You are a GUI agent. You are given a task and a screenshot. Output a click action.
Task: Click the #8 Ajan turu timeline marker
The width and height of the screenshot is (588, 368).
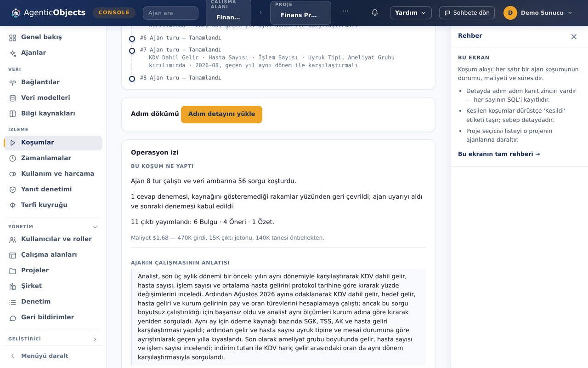[132, 79]
